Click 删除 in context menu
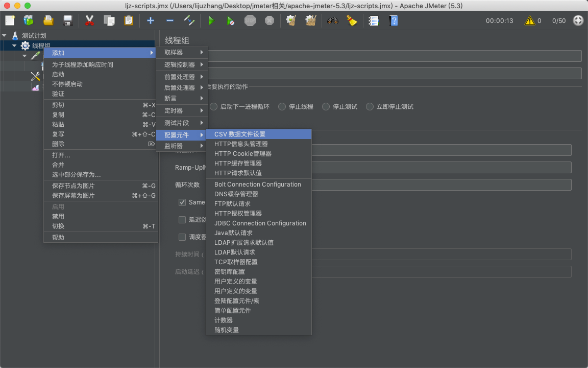 click(x=101, y=144)
